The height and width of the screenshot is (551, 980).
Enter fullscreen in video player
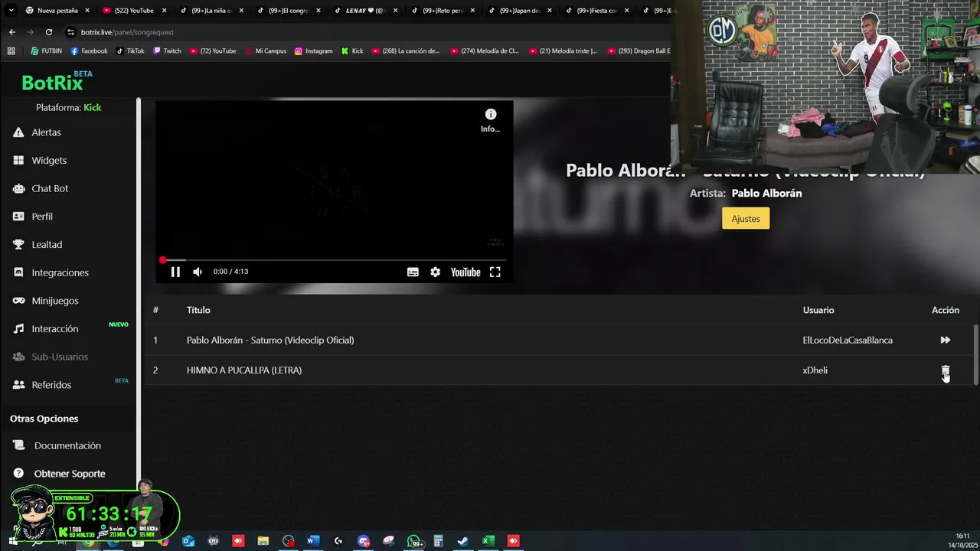point(495,272)
